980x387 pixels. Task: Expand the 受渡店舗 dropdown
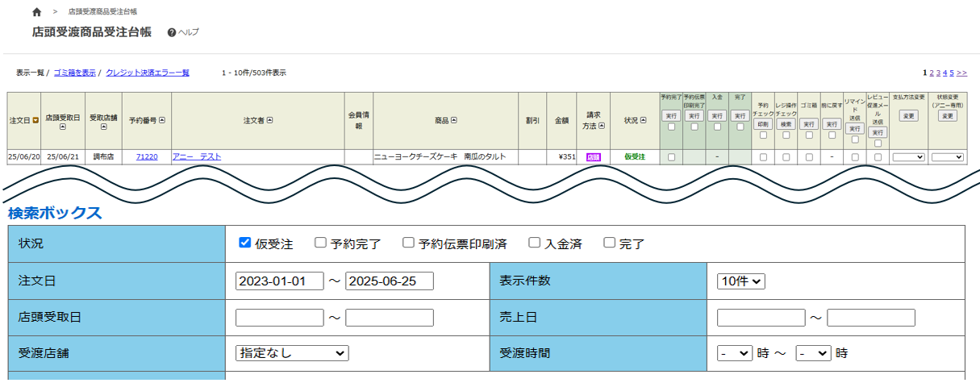click(291, 353)
